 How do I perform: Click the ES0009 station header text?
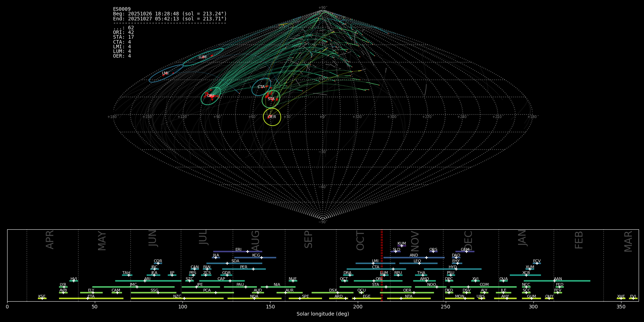tap(122, 9)
